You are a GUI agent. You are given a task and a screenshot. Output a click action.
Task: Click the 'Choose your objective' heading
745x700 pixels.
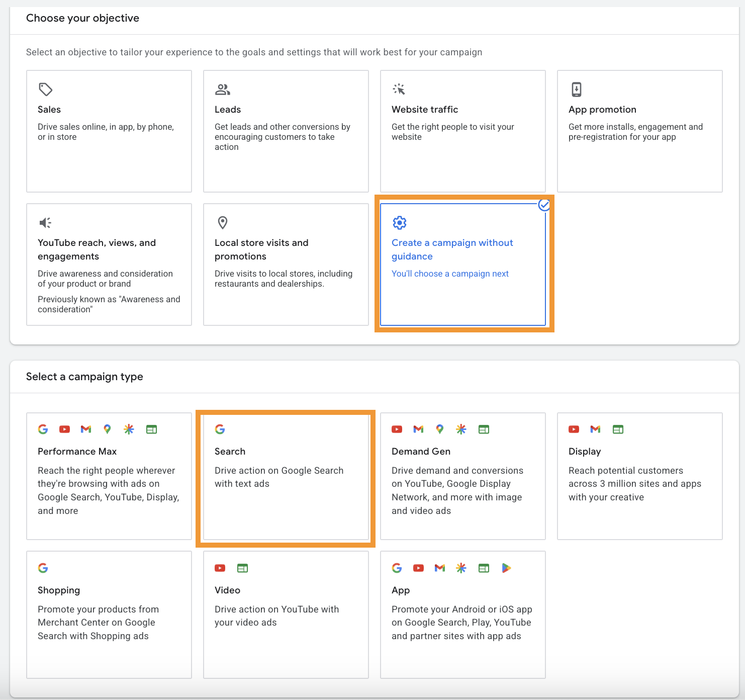82,18
